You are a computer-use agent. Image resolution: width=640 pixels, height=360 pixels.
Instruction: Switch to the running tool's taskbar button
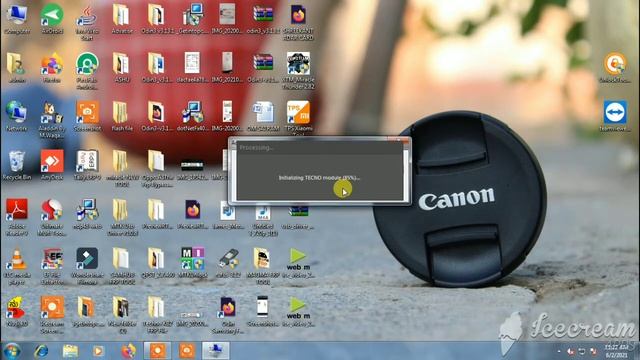(x=216, y=351)
